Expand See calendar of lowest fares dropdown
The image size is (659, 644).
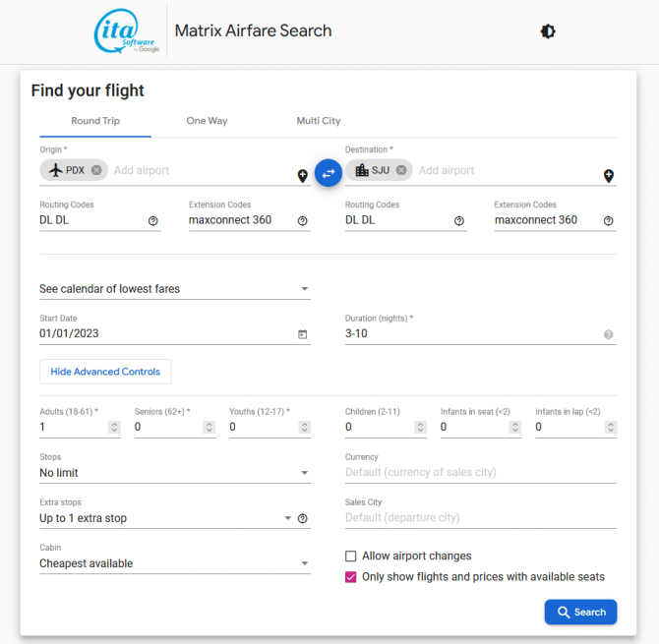(x=175, y=289)
